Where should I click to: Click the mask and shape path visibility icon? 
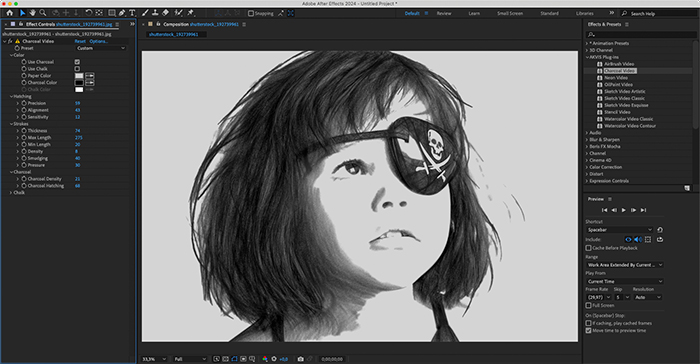coord(234,359)
